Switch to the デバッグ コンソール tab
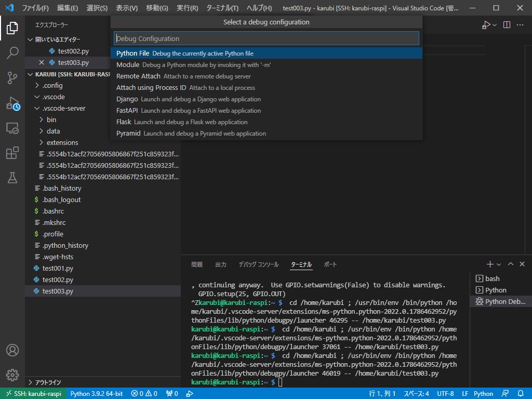532x399 pixels. (259, 264)
